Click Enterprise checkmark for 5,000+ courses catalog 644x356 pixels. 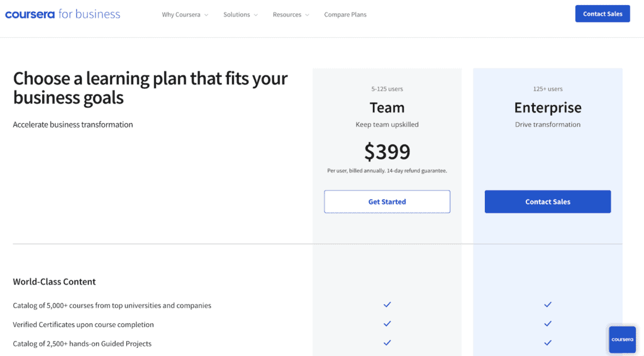click(548, 304)
